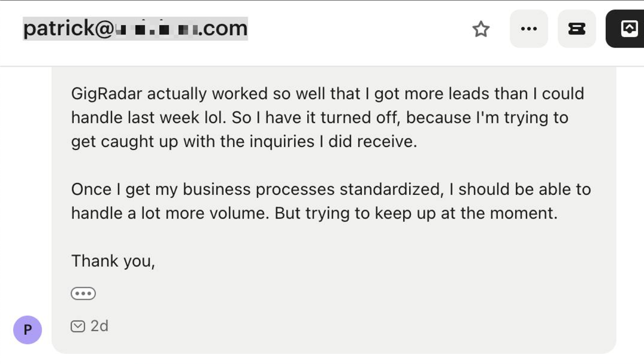Click the dark button at top right

click(625, 29)
